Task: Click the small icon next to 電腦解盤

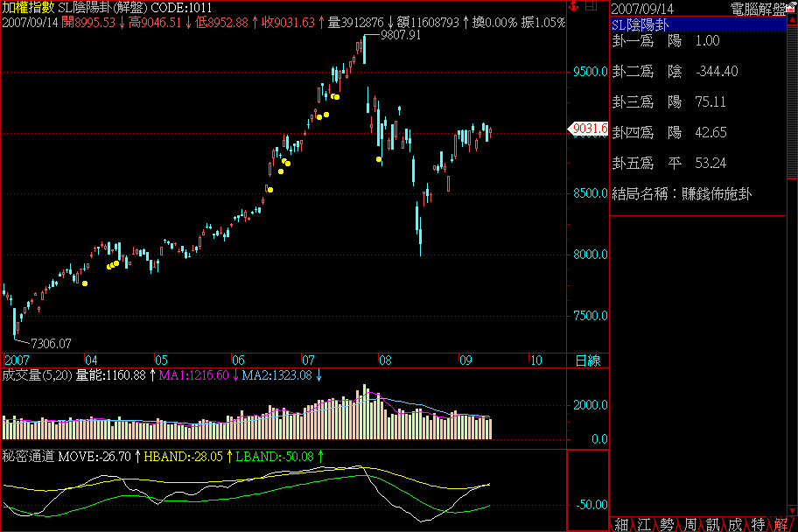Action: 790,9
